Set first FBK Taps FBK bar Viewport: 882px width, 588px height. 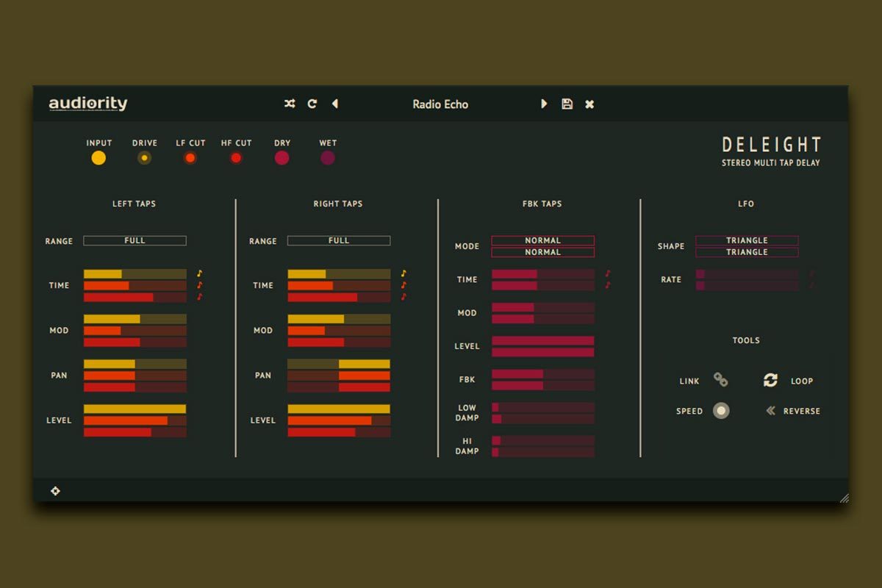point(543,374)
